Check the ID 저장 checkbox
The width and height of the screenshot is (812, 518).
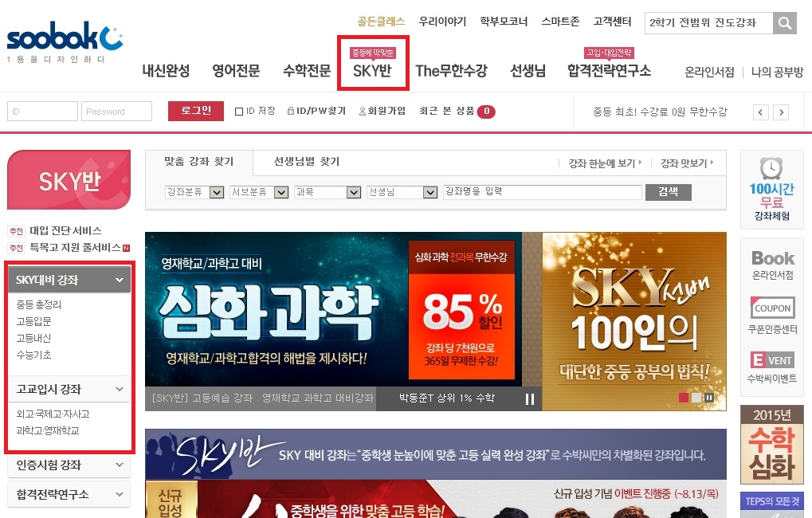pyautogui.click(x=239, y=112)
